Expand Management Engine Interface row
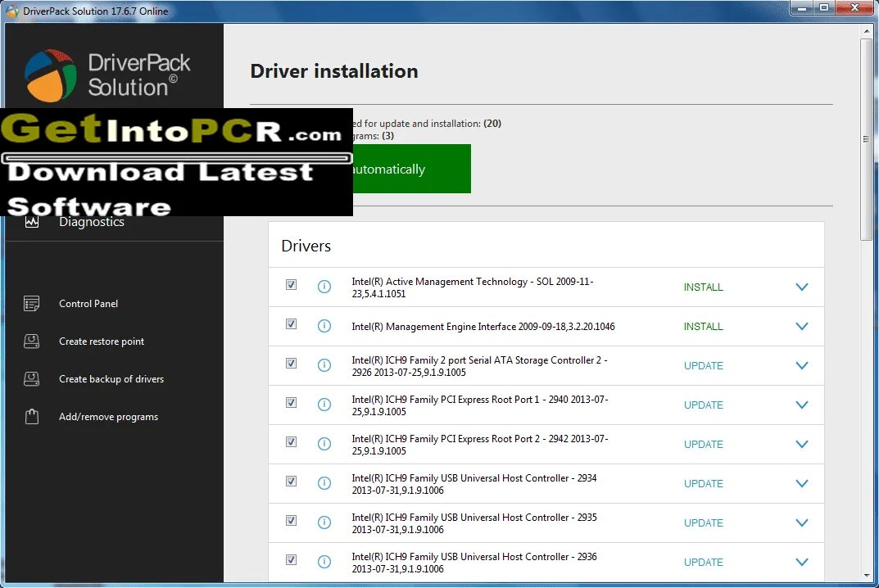Image resolution: width=879 pixels, height=588 pixels. tap(802, 326)
